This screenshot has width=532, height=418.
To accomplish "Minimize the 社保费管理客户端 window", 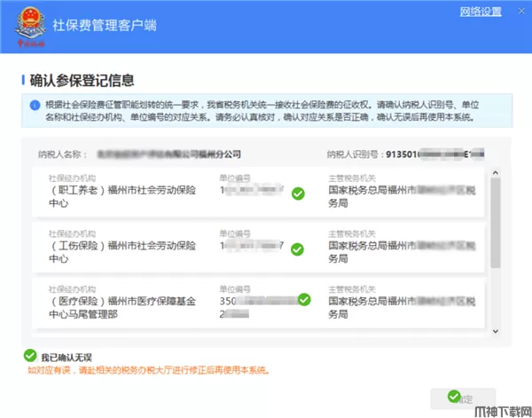I will (x=520, y=11).
